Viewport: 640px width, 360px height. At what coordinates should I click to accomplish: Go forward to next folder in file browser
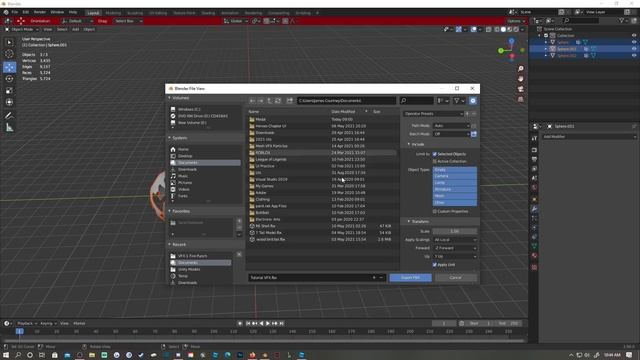tap(261, 100)
